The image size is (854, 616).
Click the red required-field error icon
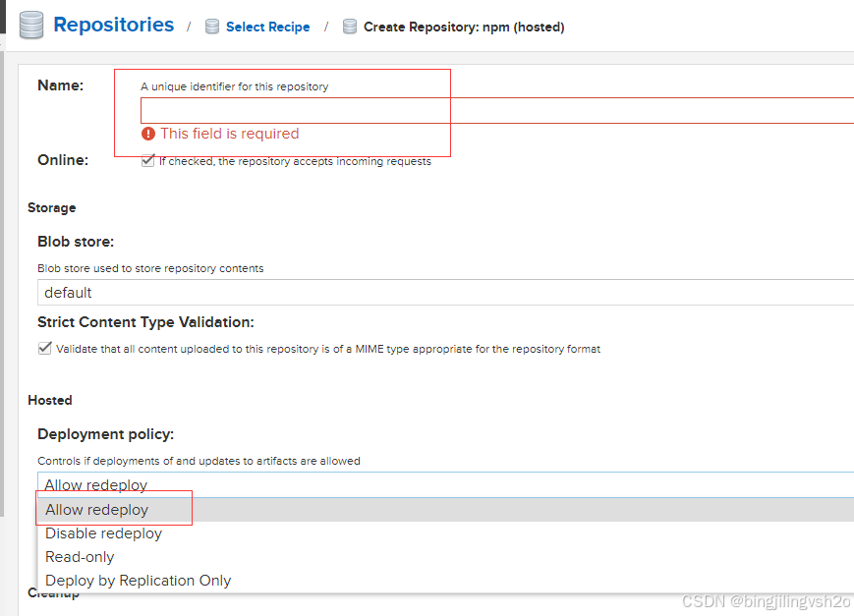click(x=148, y=134)
